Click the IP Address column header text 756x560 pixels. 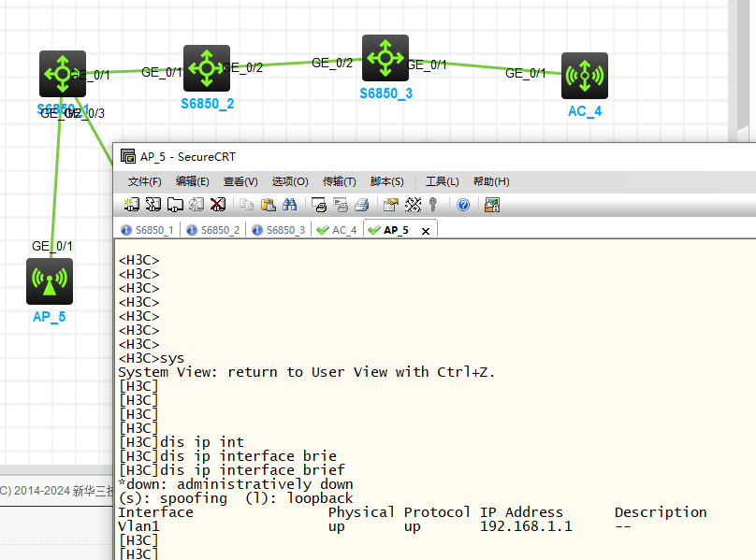[x=521, y=512]
